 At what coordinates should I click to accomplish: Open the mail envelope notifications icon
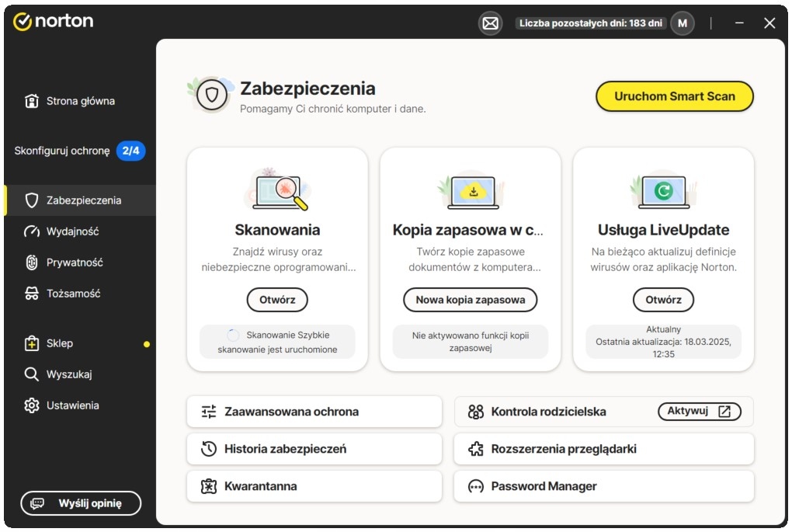click(x=490, y=23)
